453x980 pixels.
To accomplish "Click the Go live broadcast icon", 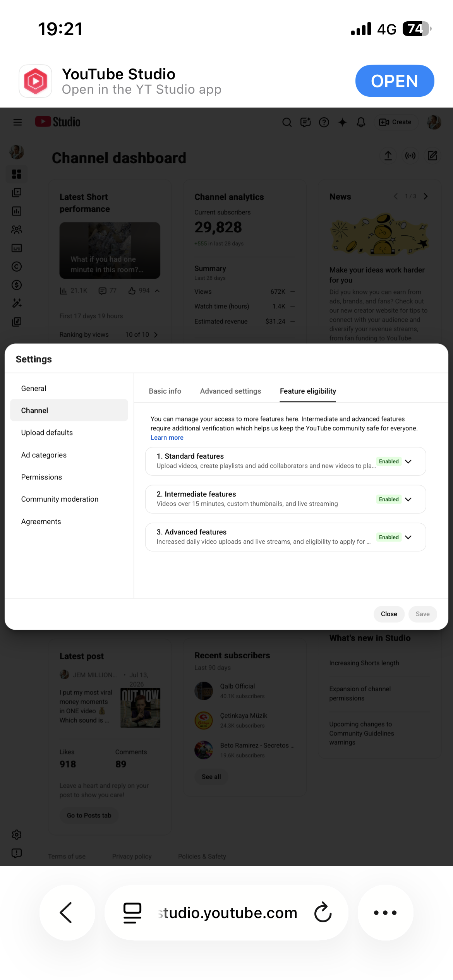I will click(x=410, y=156).
